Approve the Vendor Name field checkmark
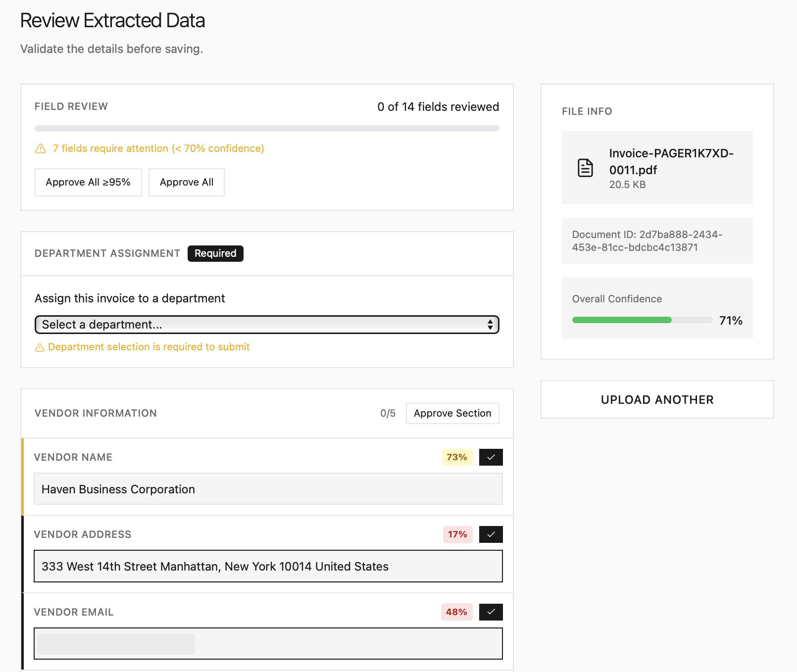The height and width of the screenshot is (672, 797). pyautogui.click(x=491, y=457)
